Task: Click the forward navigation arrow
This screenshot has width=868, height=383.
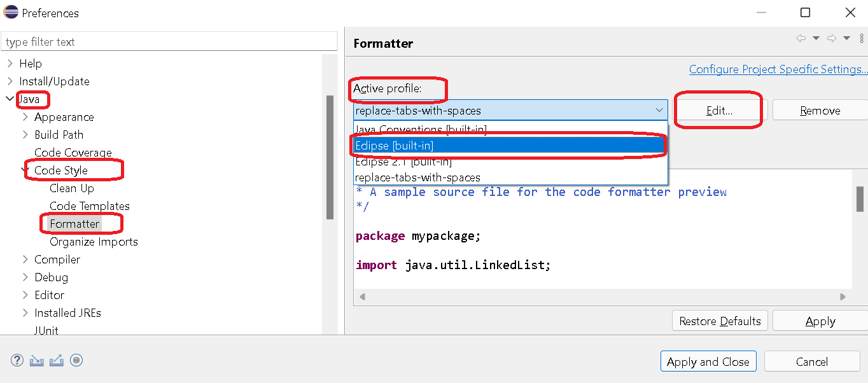Action: pyautogui.click(x=830, y=38)
